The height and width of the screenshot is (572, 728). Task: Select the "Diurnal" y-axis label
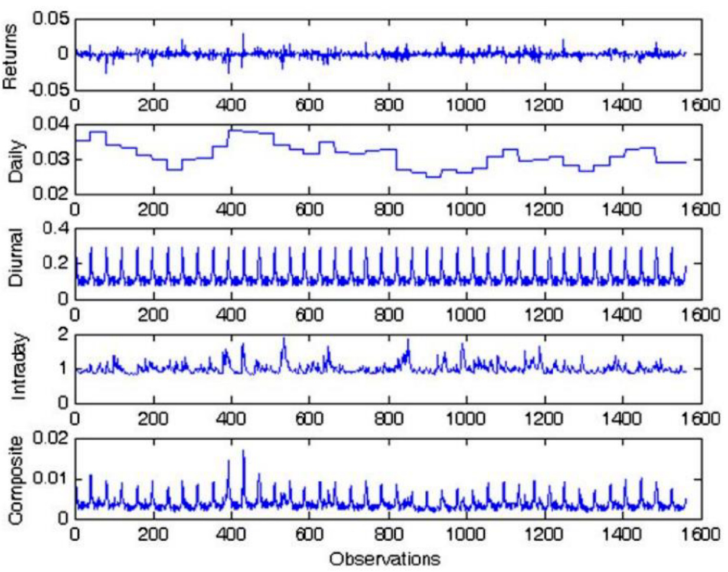coord(16,258)
